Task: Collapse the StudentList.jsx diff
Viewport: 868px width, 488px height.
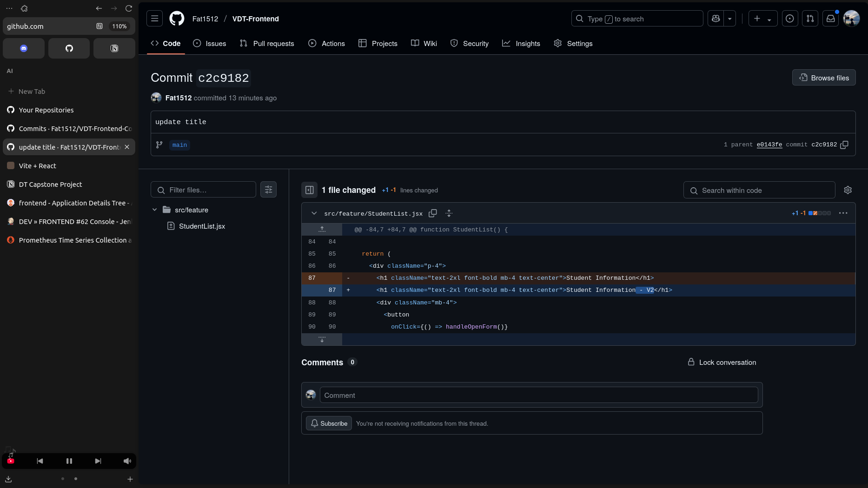Action: coord(314,213)
